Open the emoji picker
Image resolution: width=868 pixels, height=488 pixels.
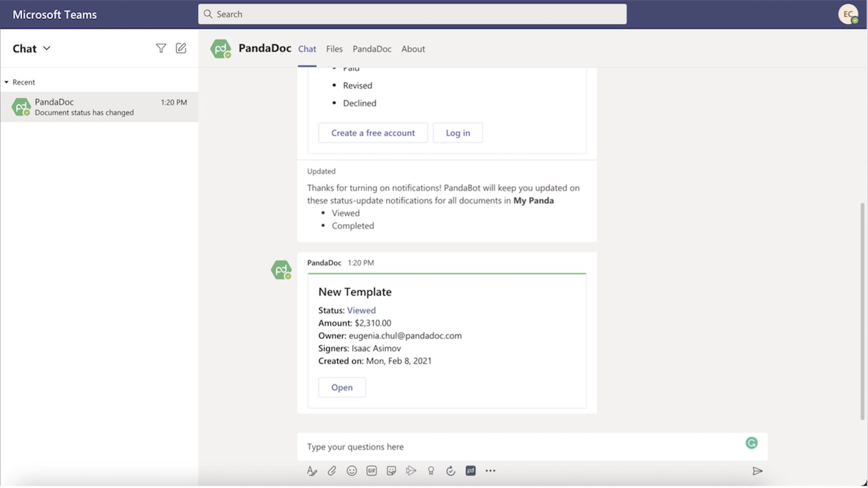coord(351,471)
